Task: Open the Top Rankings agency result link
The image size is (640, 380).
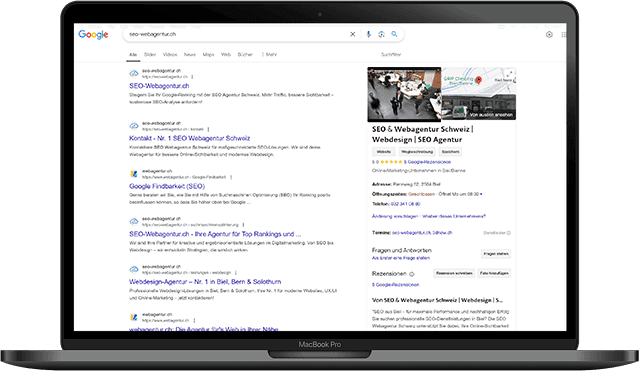Action: [215, 234]
